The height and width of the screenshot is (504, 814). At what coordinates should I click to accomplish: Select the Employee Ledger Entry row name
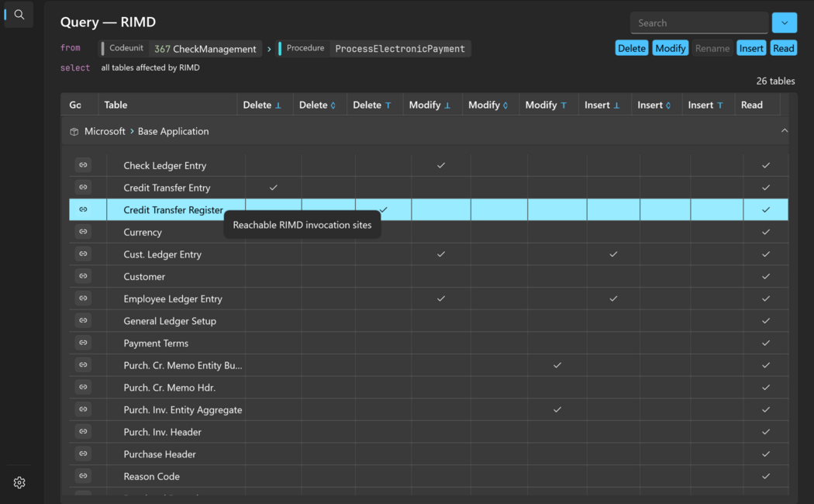pyautogui.click(x=172, y=299)
